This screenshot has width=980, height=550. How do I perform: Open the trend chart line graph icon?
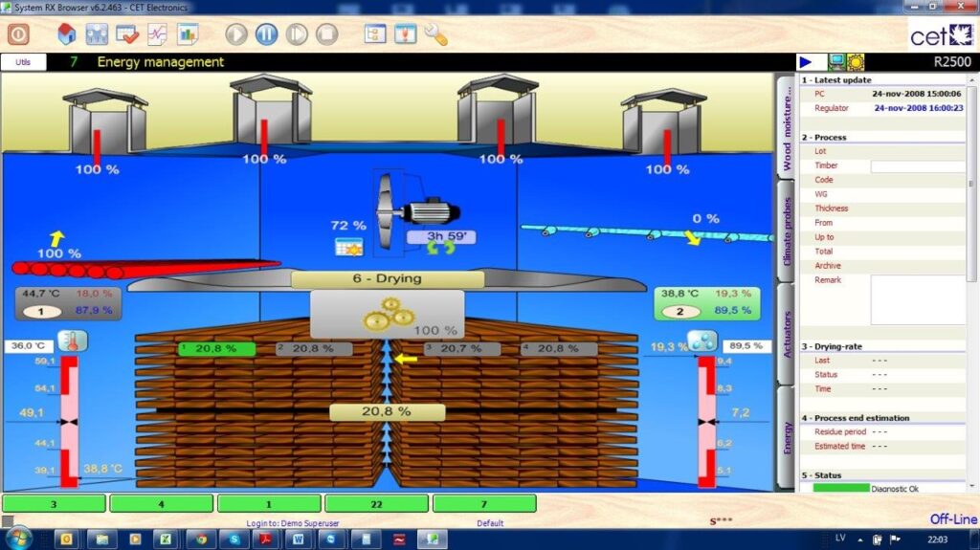pos(157,33)
